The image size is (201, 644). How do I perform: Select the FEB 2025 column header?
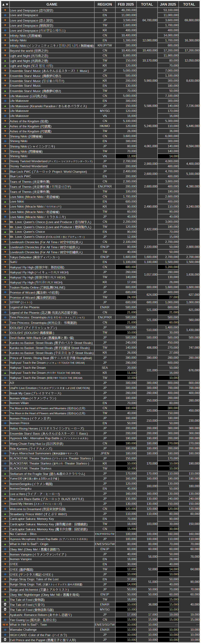tap(126, 4)
